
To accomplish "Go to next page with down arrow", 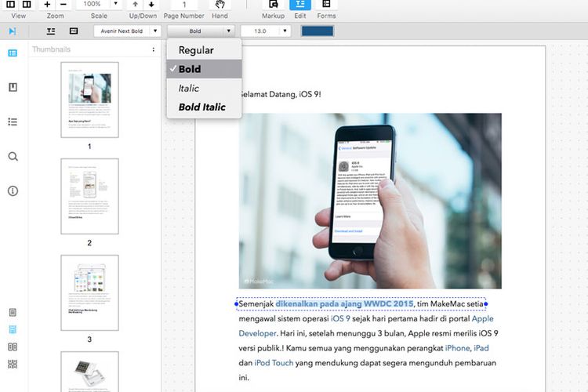I will (x=151, y=4).
